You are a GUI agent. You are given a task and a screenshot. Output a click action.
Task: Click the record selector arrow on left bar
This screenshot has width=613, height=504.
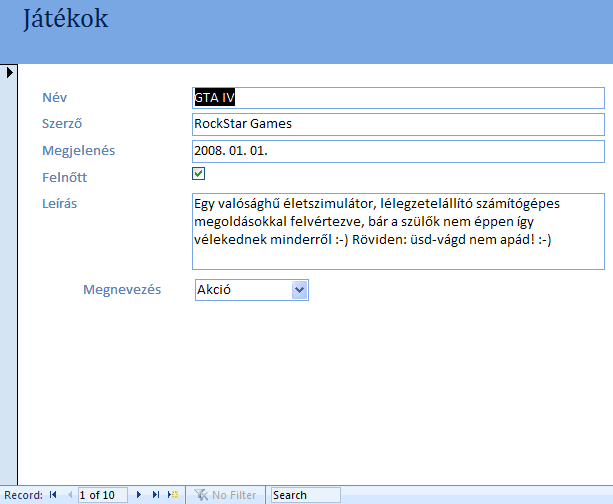(9, 73)
